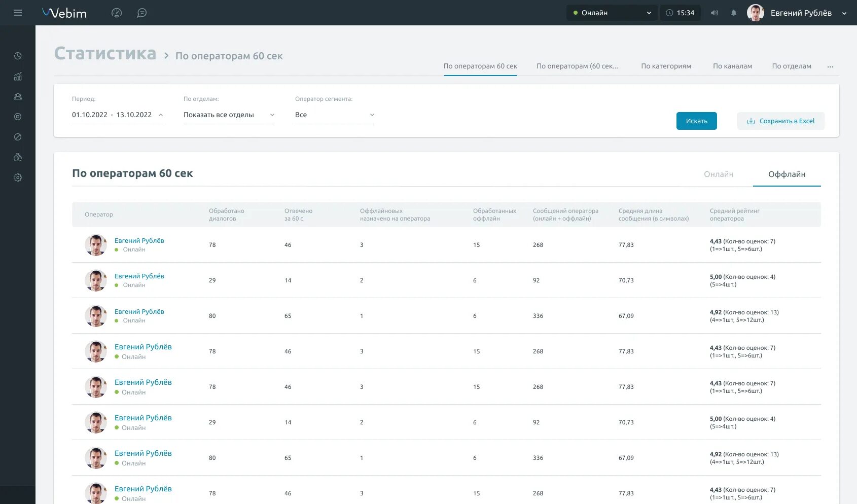Switch to По категориям tab

click(666, 66)
